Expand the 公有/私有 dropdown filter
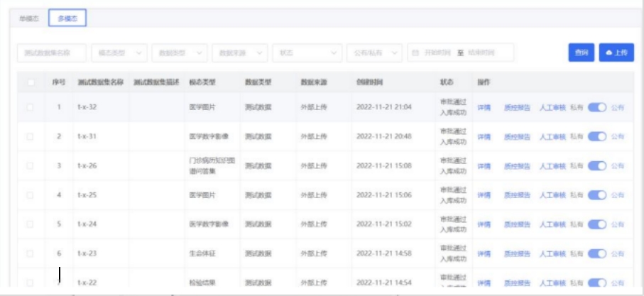 tap(373, 53)
